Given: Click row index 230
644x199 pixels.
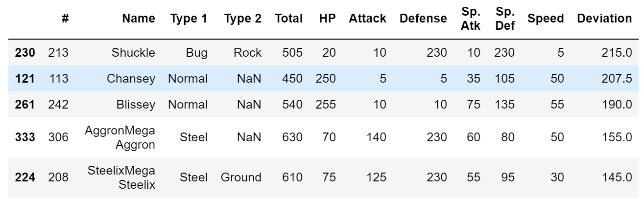Looking at the screenshot, I should [25, 52].
